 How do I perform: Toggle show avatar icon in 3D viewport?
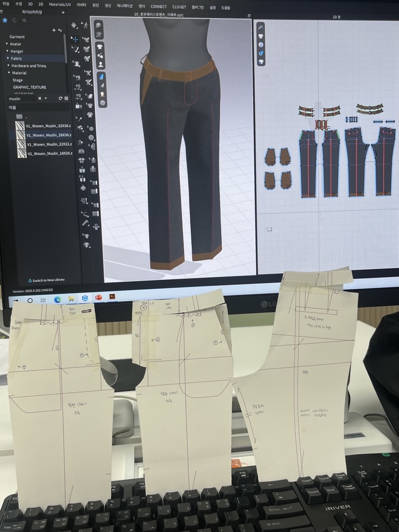point(100,64)
